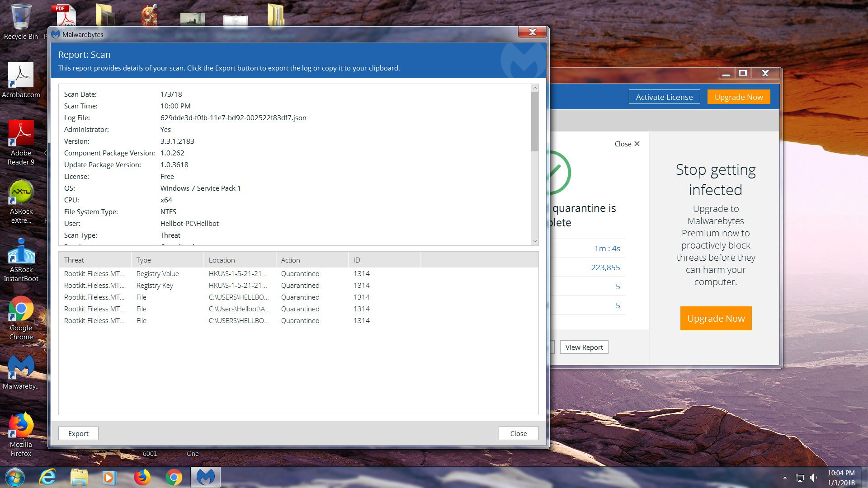Sort table by Action column header

click(312, 260)
